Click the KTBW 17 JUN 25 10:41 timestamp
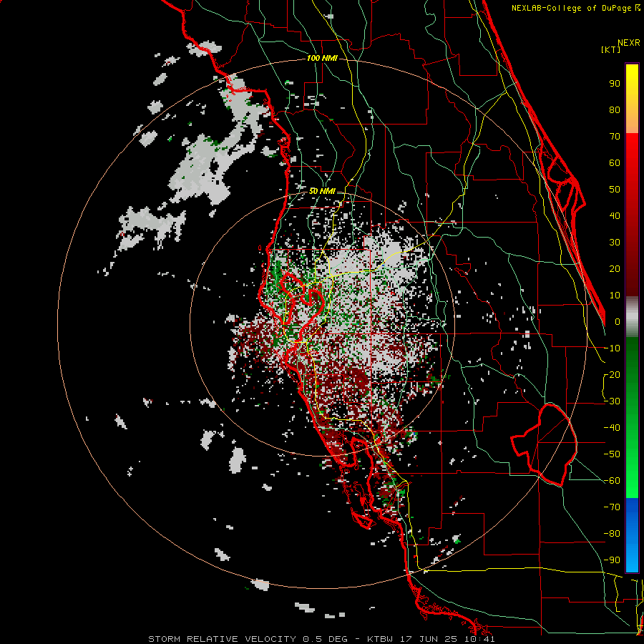The width and height of the screenshot is (644, 644). coord(431,639)
